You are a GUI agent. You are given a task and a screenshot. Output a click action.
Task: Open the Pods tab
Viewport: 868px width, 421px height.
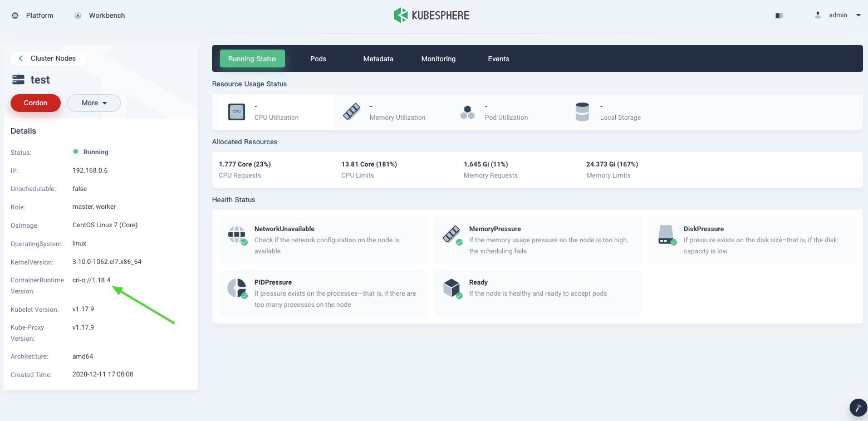point(318,58)
